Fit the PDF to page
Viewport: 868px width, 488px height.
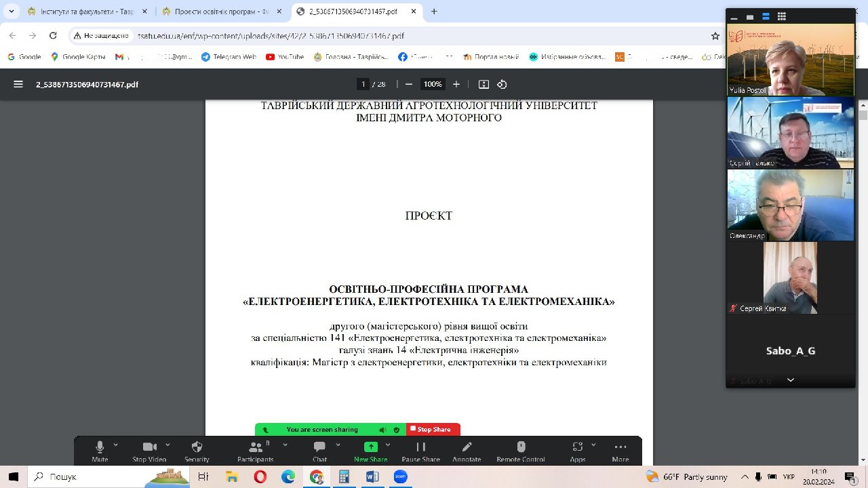(x=484, y=84)
